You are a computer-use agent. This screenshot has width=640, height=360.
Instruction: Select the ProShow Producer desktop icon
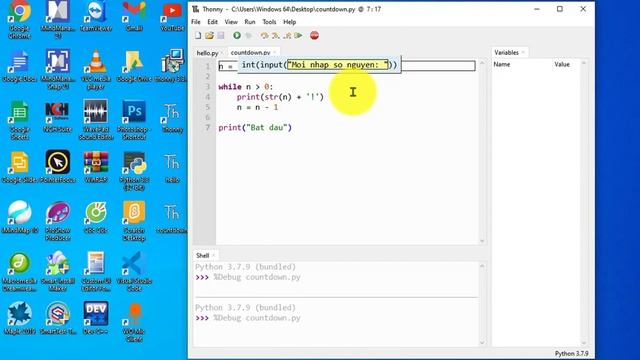pos(58,221)
